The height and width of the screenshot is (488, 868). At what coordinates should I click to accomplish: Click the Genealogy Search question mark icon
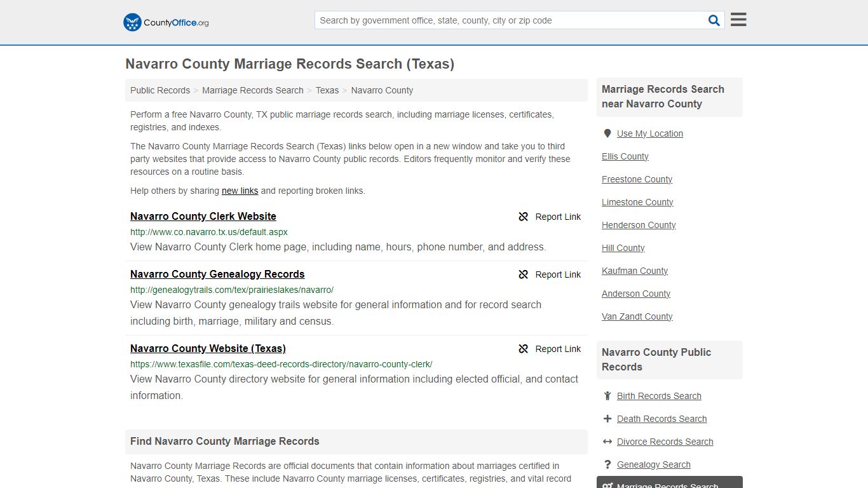[x=607, y=464]
